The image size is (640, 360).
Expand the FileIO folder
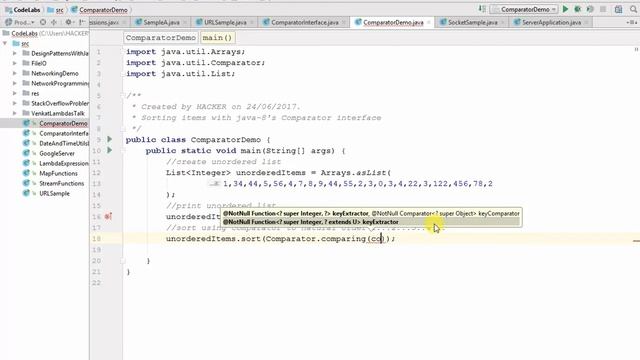(15, 63)
